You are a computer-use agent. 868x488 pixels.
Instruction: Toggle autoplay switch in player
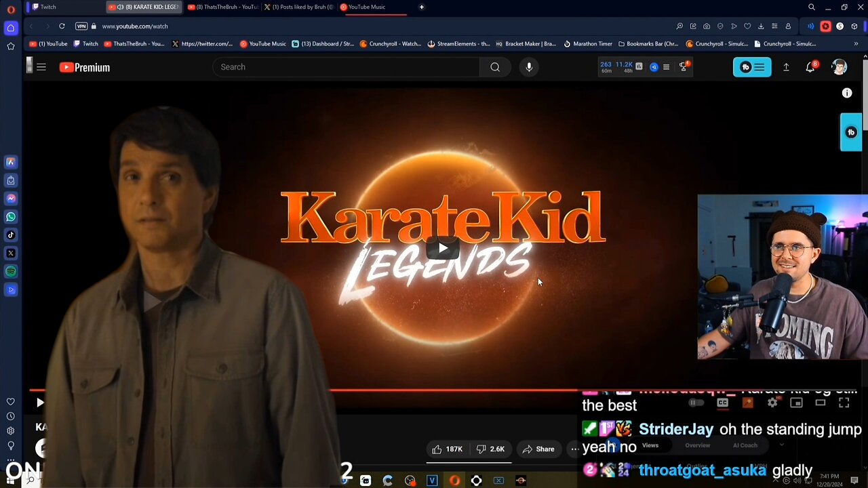tap(696, 403)
